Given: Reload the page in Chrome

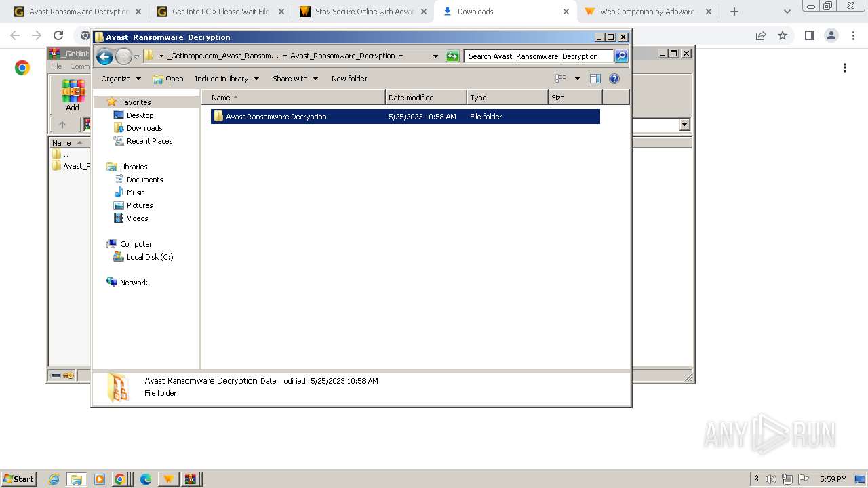Looking at the screenshot, I should (x=58, y=35).
